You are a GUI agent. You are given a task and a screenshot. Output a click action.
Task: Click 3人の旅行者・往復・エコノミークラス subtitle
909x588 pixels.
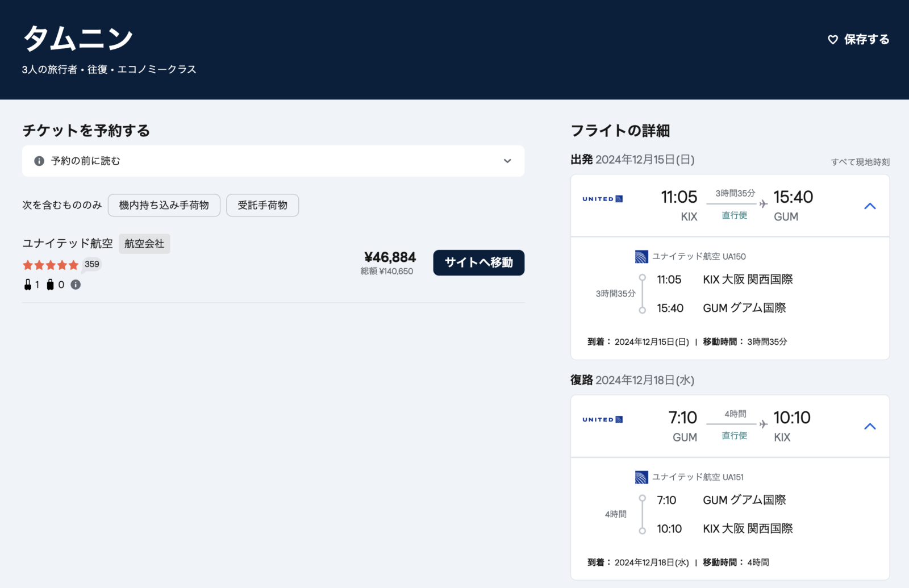109,69
